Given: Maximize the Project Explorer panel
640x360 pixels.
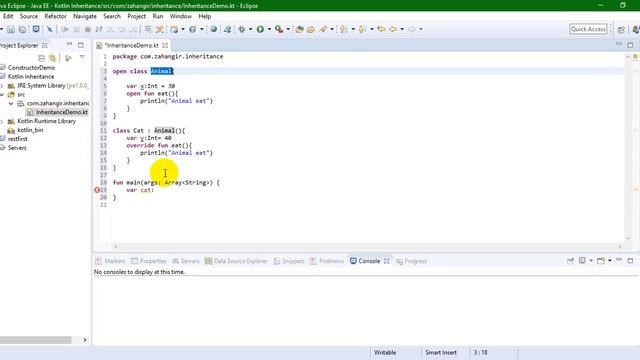Looking at the screenshot, I should [81, 45].
